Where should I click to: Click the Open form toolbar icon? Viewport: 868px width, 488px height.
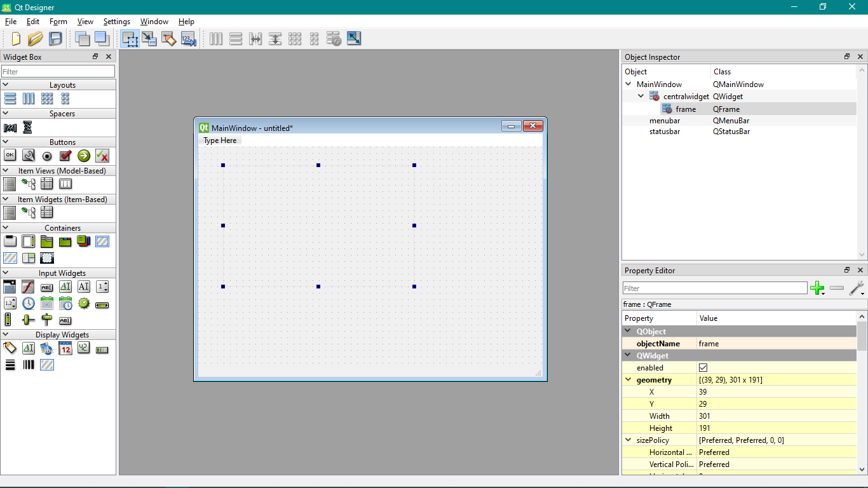point(36,39)
